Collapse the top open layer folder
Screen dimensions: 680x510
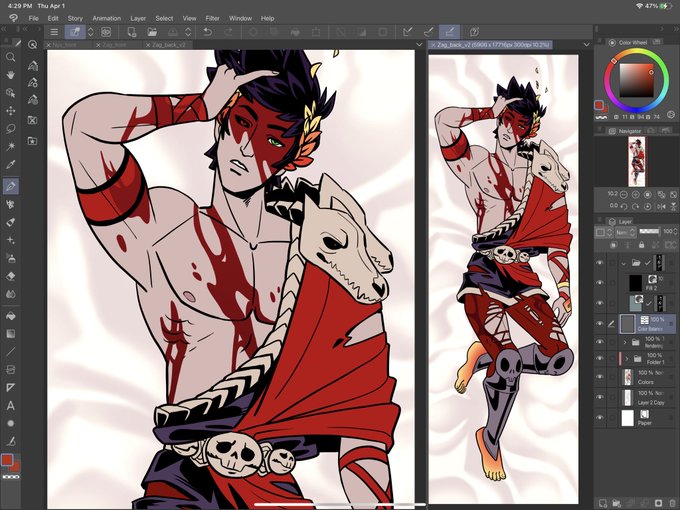coord(624,263)
